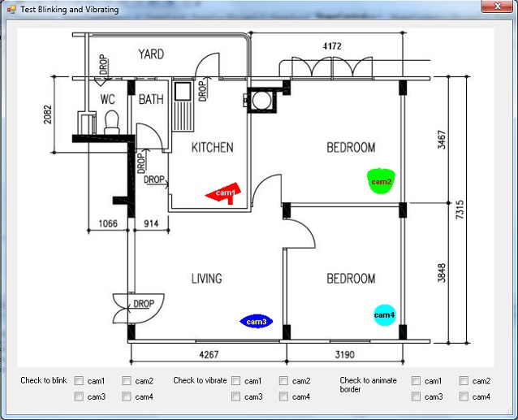Viewport: 518px width, 420px height.
Task: Click the WC label
Action: coord(108,99)
